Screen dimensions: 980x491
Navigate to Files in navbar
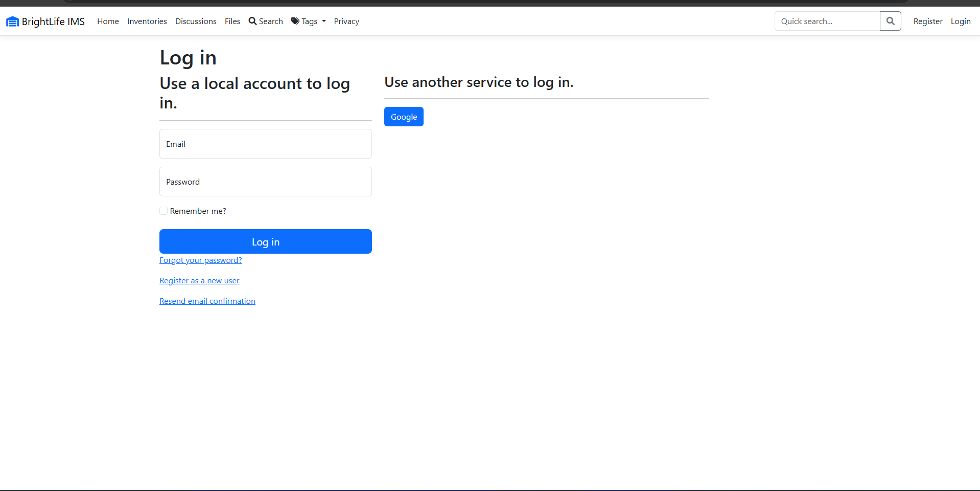(x=232, y=21)
